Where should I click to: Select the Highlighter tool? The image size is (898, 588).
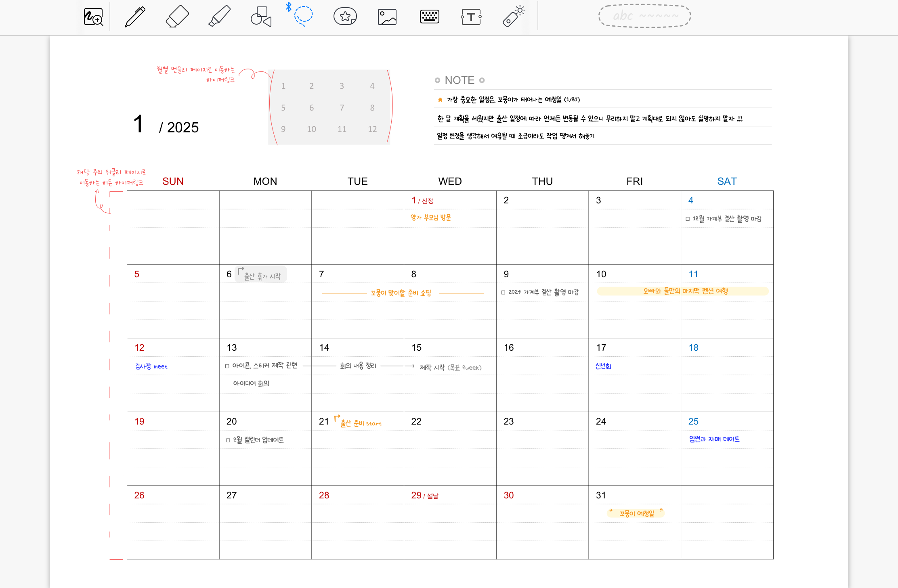(219, 17)
